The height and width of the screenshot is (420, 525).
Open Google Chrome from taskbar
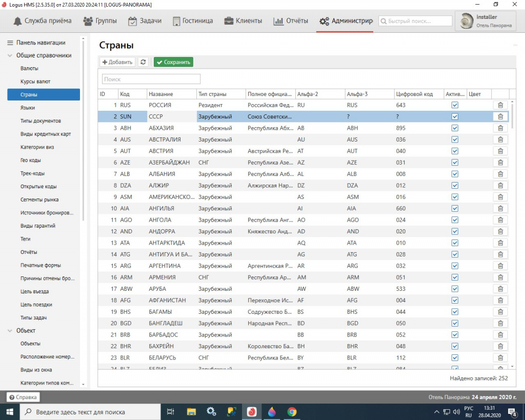pos(292,412)
